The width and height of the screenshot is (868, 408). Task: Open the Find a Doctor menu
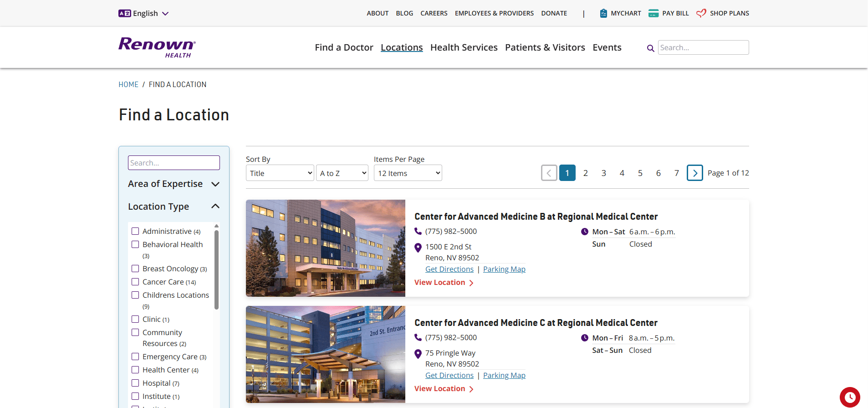coord(344,47)
